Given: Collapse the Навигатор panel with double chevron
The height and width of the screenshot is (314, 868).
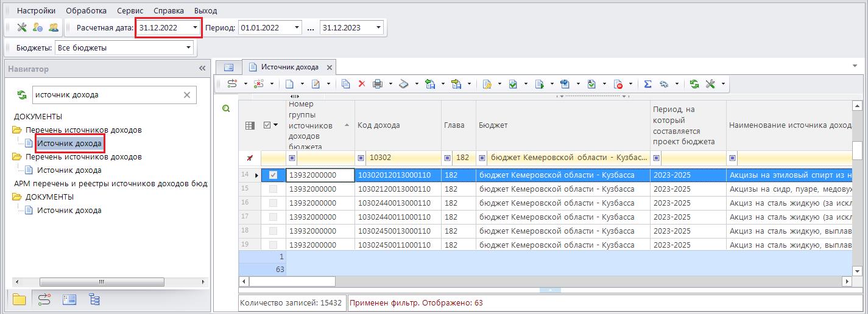Looking at the screenshot, I should tap(202, 69).
